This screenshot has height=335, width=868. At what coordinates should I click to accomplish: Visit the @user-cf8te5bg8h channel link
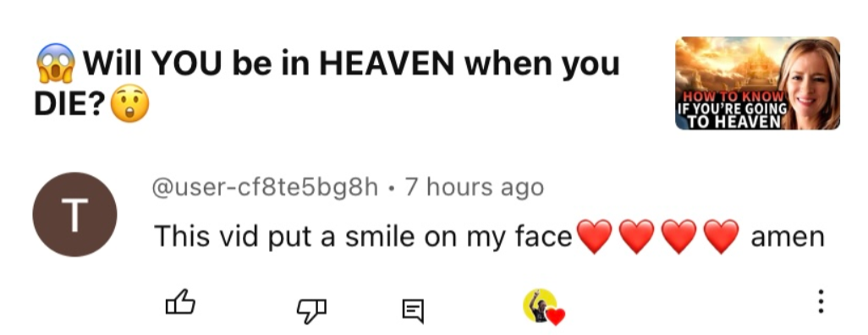click(265, 188)
